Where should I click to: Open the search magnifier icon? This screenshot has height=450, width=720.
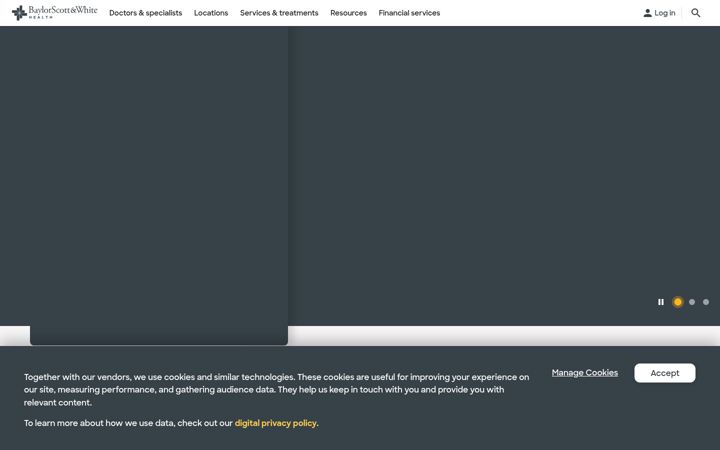(696, 13)
